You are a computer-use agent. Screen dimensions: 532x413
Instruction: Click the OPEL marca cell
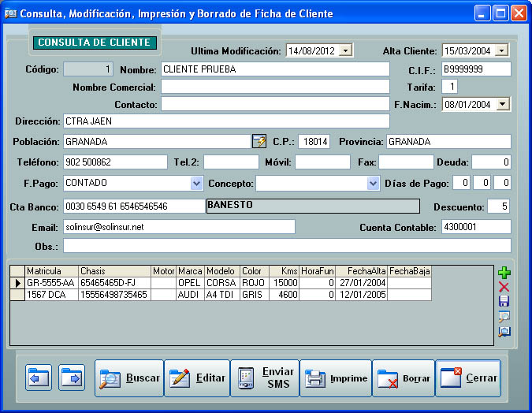[191, 283]
